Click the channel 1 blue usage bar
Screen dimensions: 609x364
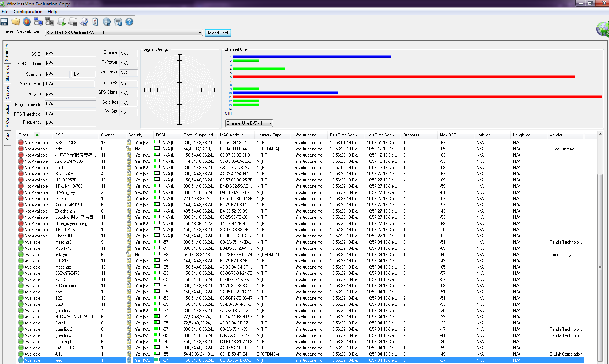(312, 57)
